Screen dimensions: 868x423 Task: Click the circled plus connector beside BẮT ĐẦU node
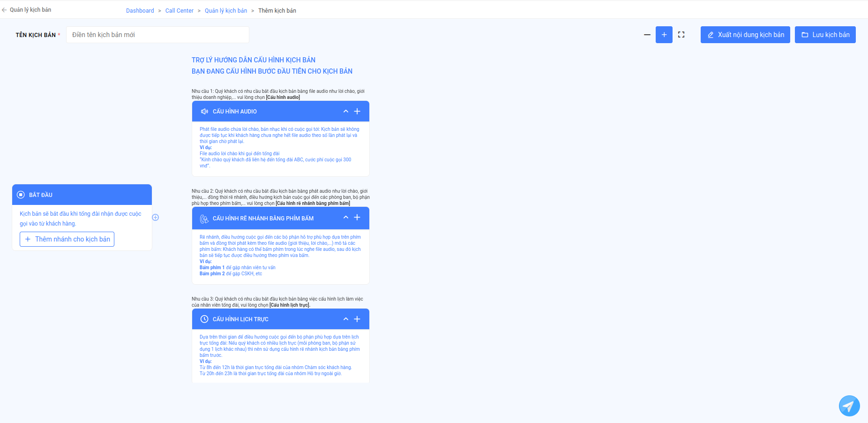click(x=156, y=217)
